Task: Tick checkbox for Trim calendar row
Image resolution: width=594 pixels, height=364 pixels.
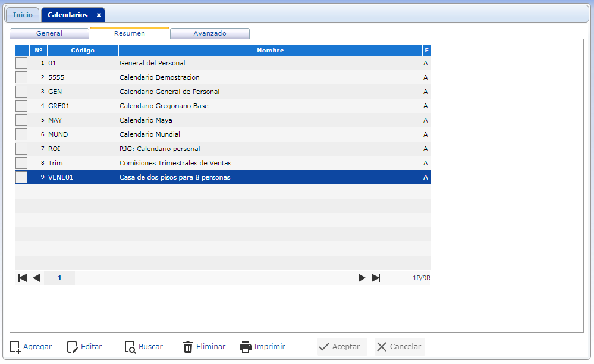Action: [x=21, y=163]
